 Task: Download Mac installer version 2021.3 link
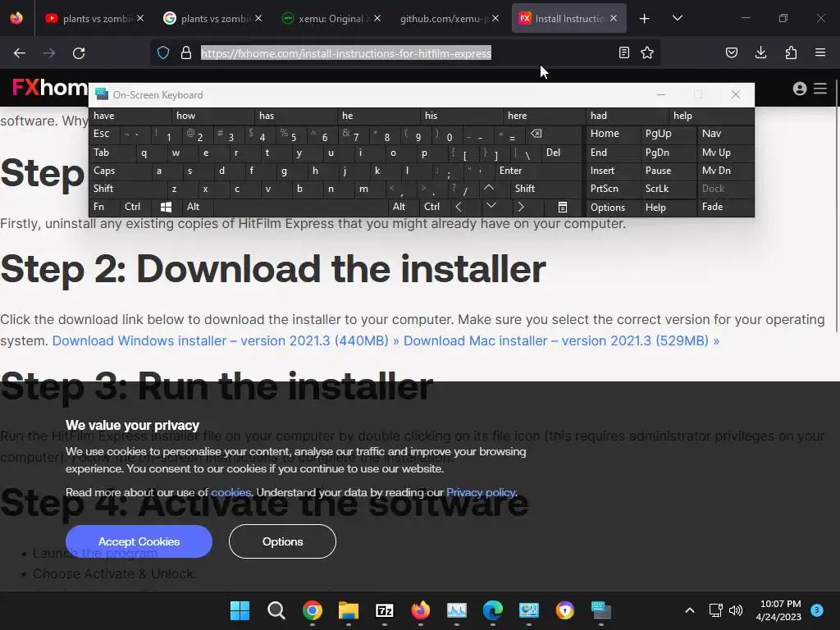click(x=561, y=340)
